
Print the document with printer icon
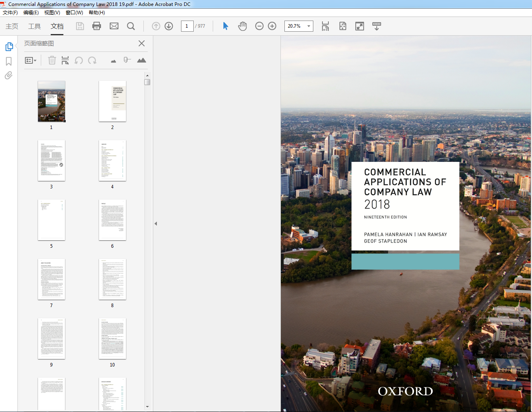tap(97, 26)
